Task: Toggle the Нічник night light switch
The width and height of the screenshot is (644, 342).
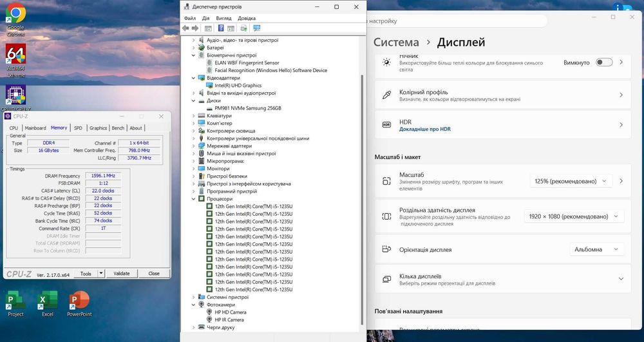Action: point(604,62)
